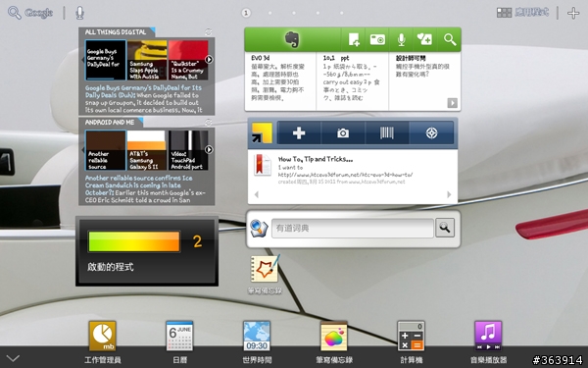Tap the bookmark document icon in Springpad
Viewport: 588px width, 368px height.
(262, 165)
